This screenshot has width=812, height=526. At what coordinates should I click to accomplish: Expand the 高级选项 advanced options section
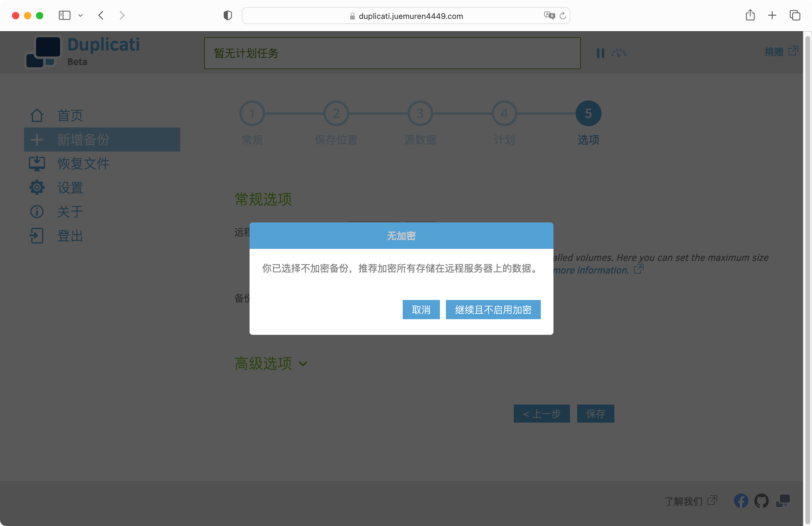[271, 363]
